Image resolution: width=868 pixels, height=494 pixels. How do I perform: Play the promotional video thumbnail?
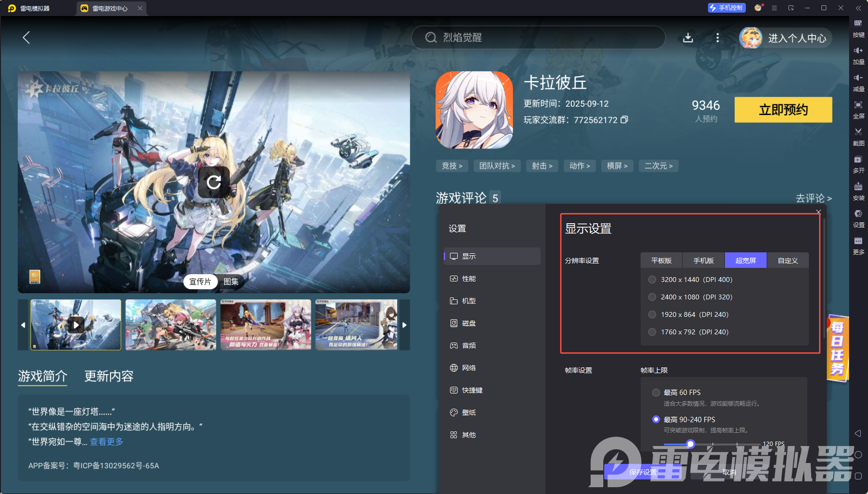tap(75, 325)
